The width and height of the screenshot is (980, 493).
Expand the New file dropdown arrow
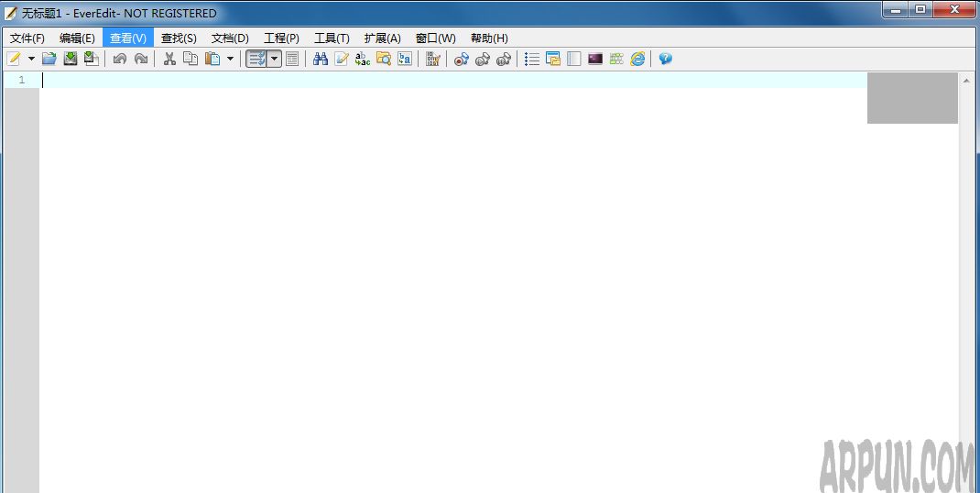point(31,59)
